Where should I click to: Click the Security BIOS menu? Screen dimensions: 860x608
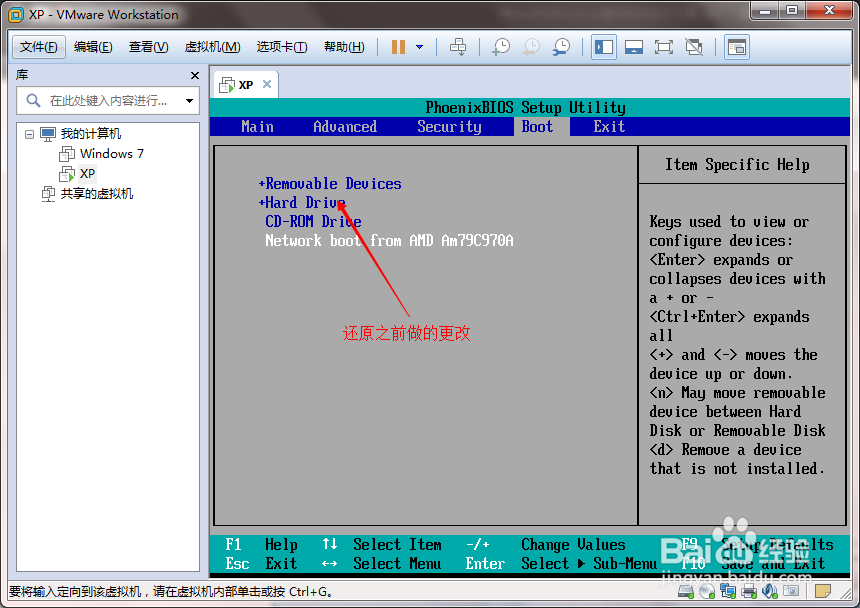(449, 127)
